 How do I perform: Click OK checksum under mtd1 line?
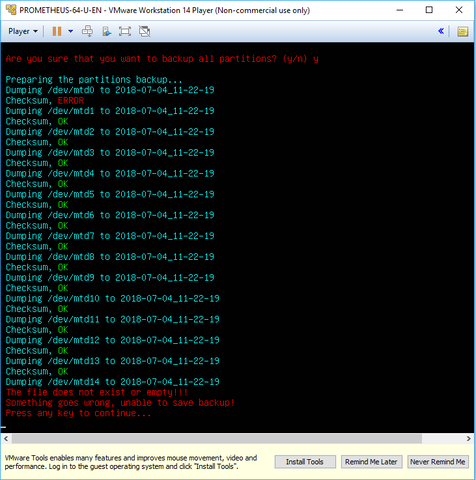click(63, 121)
